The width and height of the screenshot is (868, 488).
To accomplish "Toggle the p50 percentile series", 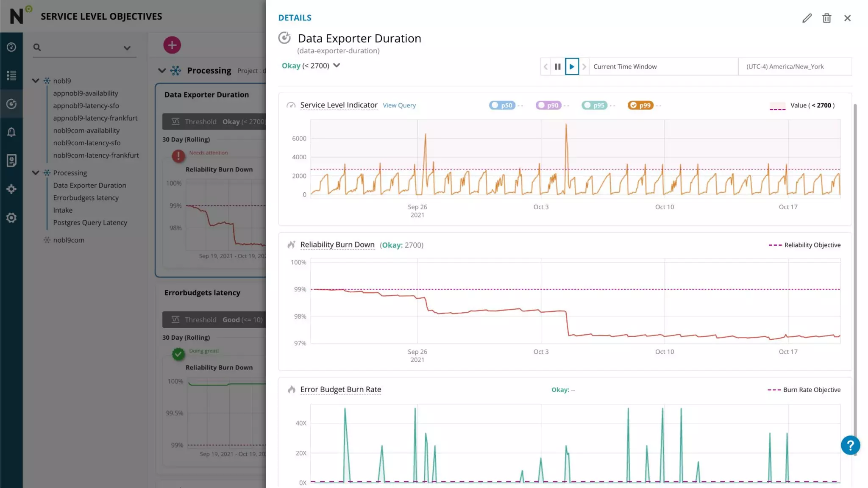I will (x=502, y=105).
